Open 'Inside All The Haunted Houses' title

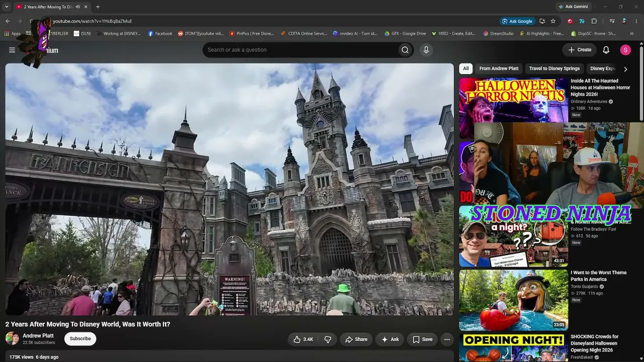(600, 87)
